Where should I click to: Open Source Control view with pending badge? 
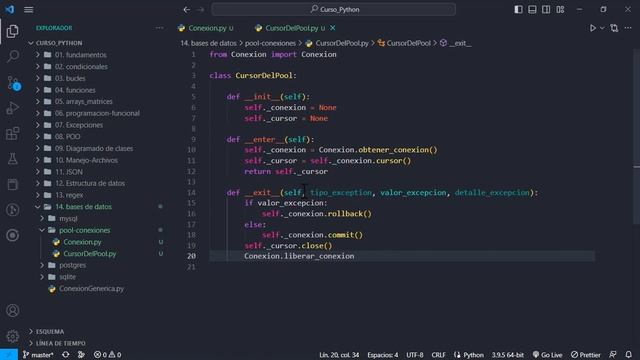[13, 82]
